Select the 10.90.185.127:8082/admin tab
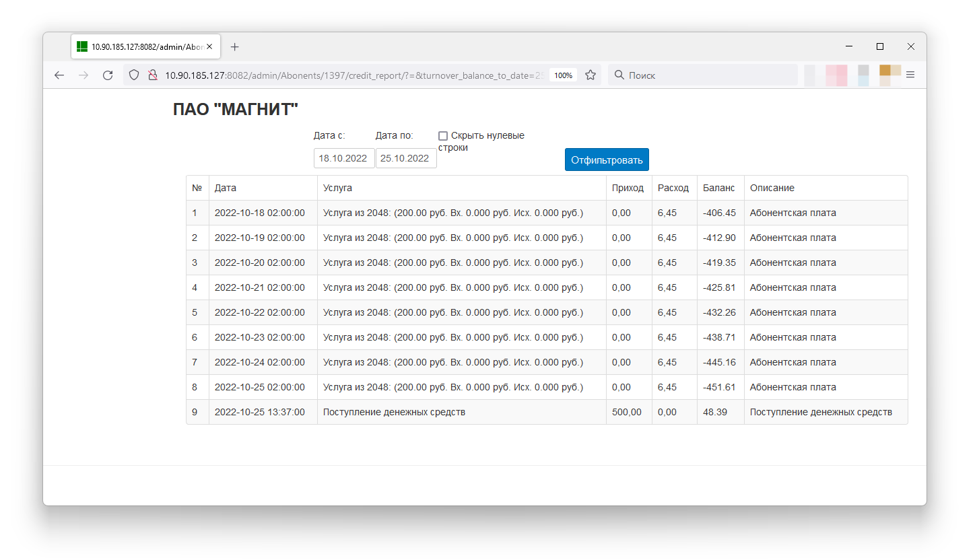This screenshot has width=977, height=560. click(145, 46)
